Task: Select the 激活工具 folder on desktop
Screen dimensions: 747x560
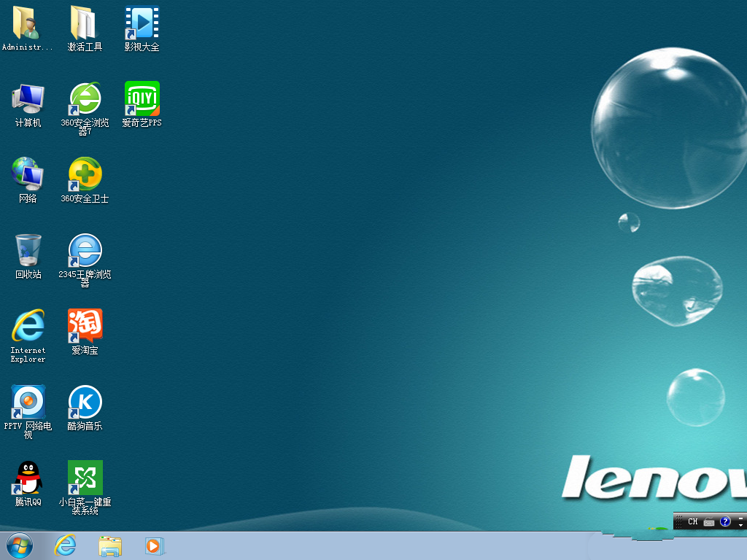Action: 85,24
